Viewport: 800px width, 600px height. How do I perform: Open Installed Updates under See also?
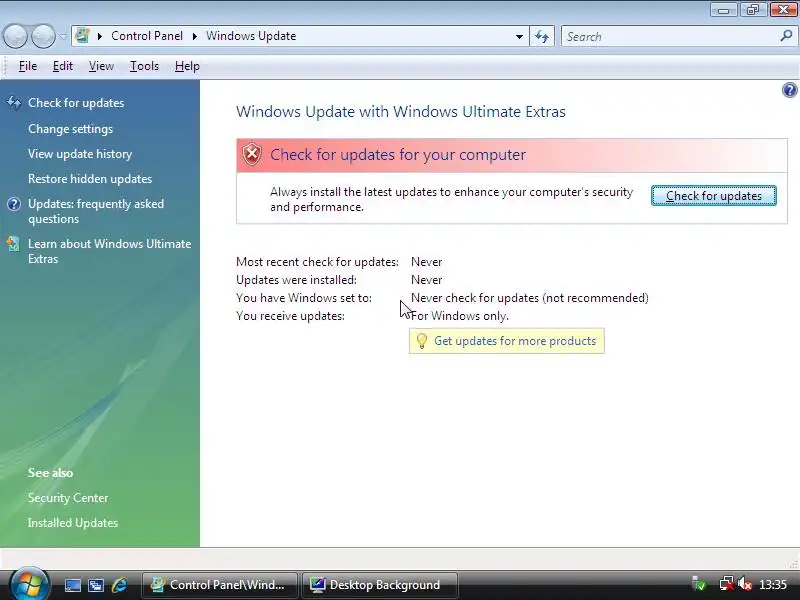coord(72,522)
